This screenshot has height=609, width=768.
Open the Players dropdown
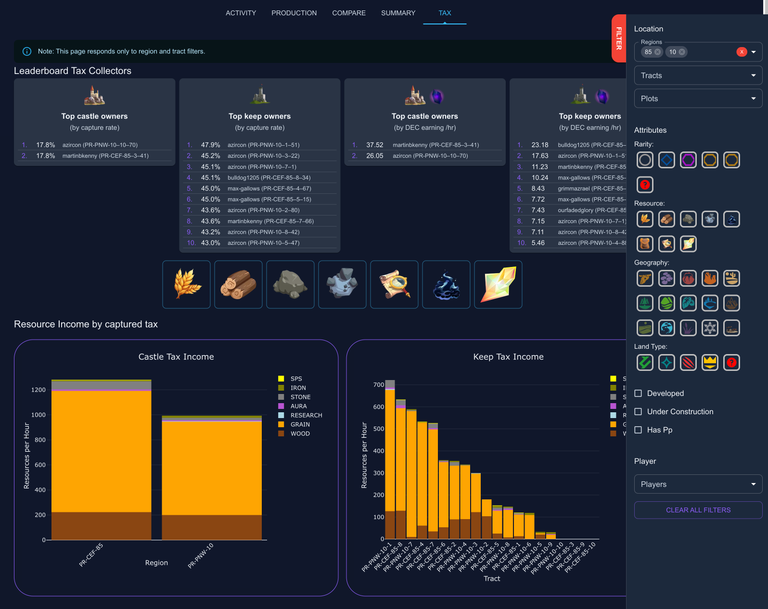698,484
